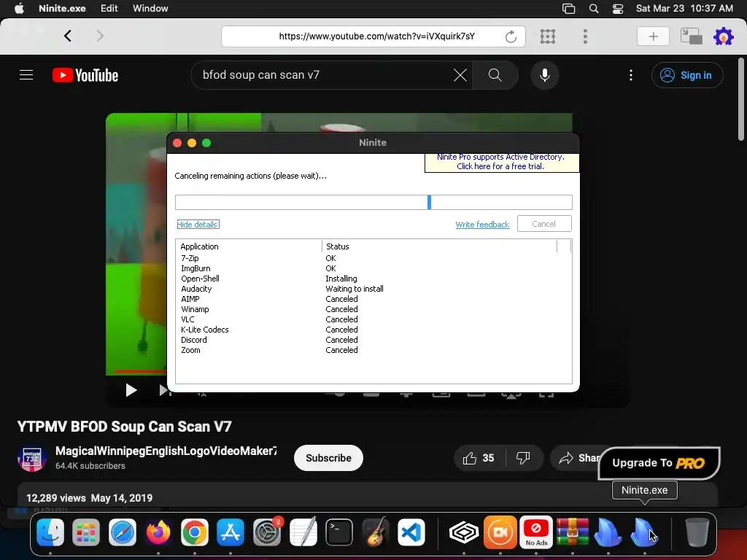Click the Status column header
The width and height of the screenshot is (747, 560).
click(x=439, y=246)
